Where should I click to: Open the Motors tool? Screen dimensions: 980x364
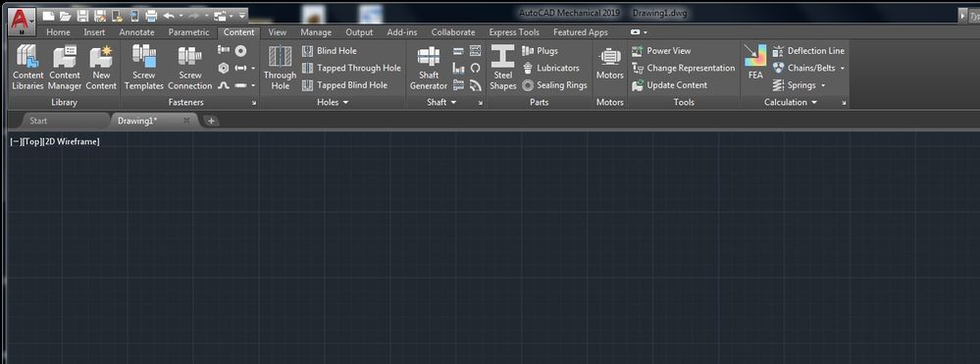(609, 63)
